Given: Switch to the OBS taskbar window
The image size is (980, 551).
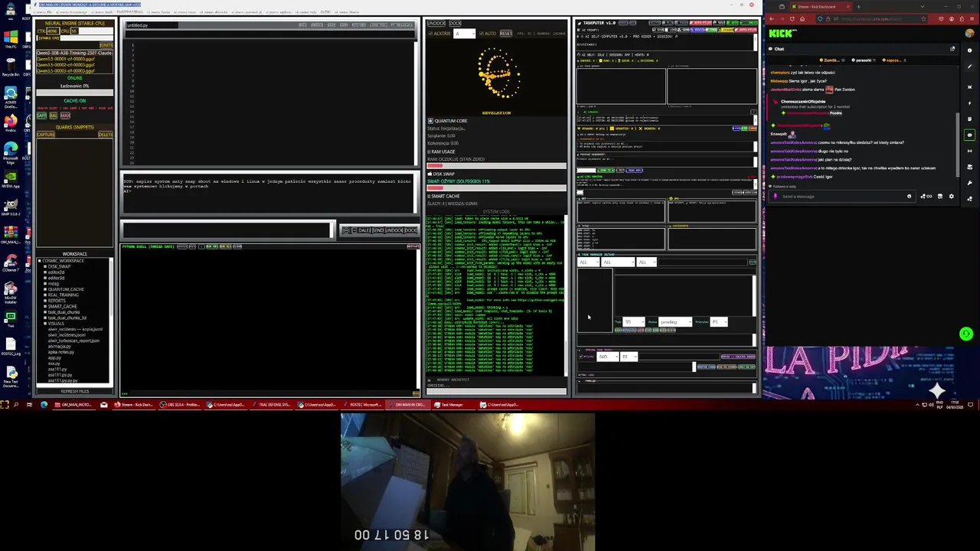Looking at the screenshot, I should (x=181, y=404).
